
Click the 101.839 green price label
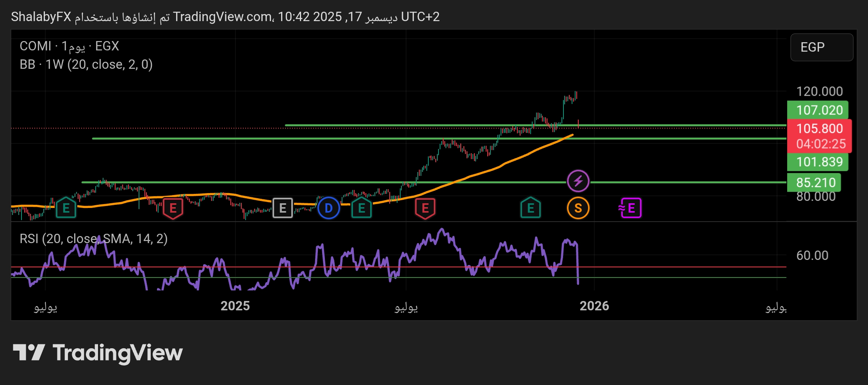[x=819, y=162]
